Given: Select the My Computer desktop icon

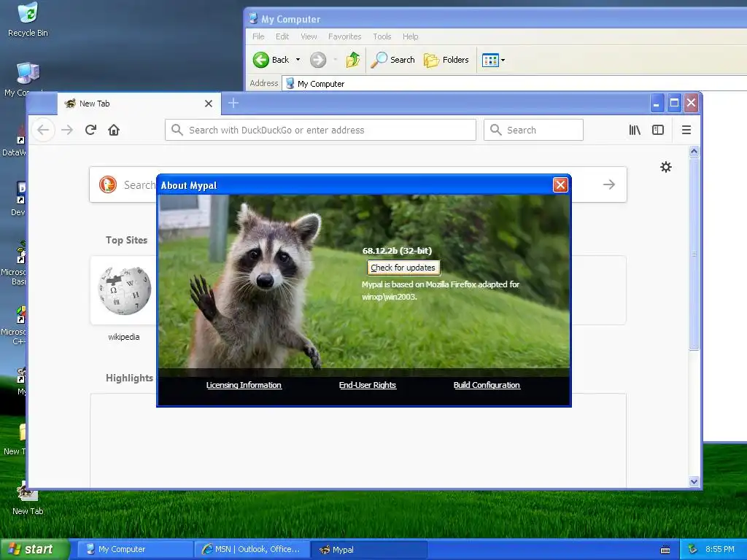Looking at the screenshot, I should pos(28,74).
